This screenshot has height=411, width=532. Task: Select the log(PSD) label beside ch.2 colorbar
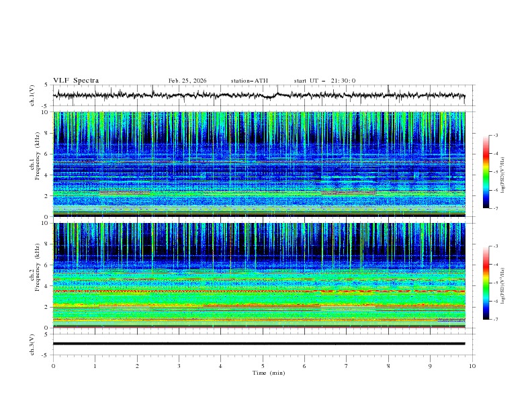tap(503, 285)
